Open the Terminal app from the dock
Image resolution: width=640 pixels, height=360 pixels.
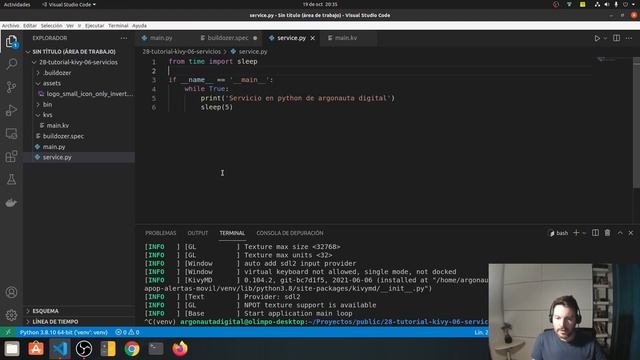coord(156,349)
